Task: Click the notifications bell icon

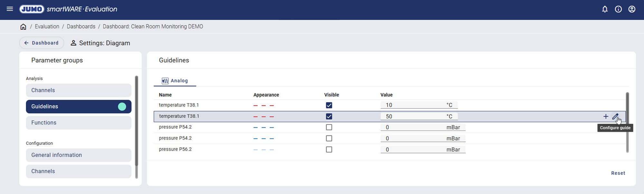Action: pos(605,9)
